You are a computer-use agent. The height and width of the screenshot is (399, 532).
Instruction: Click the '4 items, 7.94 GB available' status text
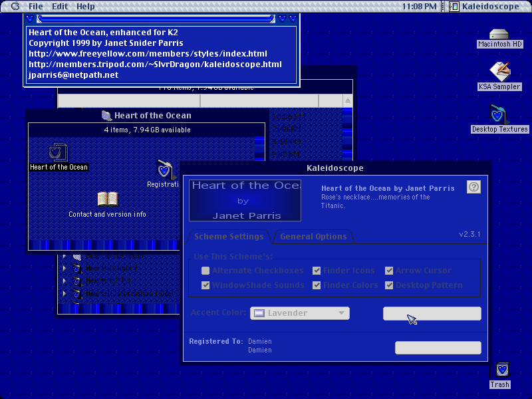pyautogui.click(x=147, y=130)
